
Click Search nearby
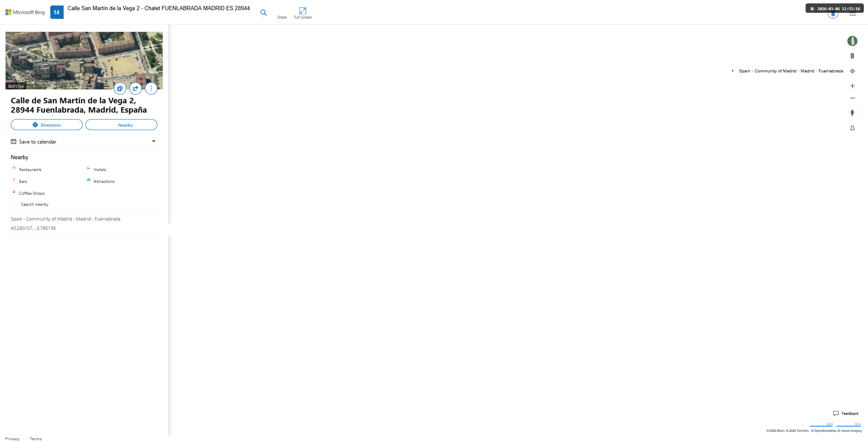coord(35,204)
